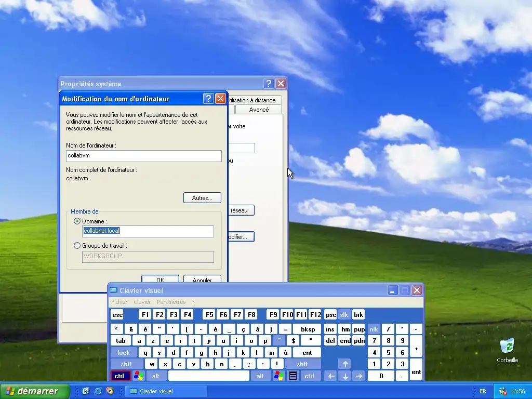The image size is (532, 399).
Task: Click the 16:56 taskbar clock
Action: pyautogui.click(x=517, y=391)
